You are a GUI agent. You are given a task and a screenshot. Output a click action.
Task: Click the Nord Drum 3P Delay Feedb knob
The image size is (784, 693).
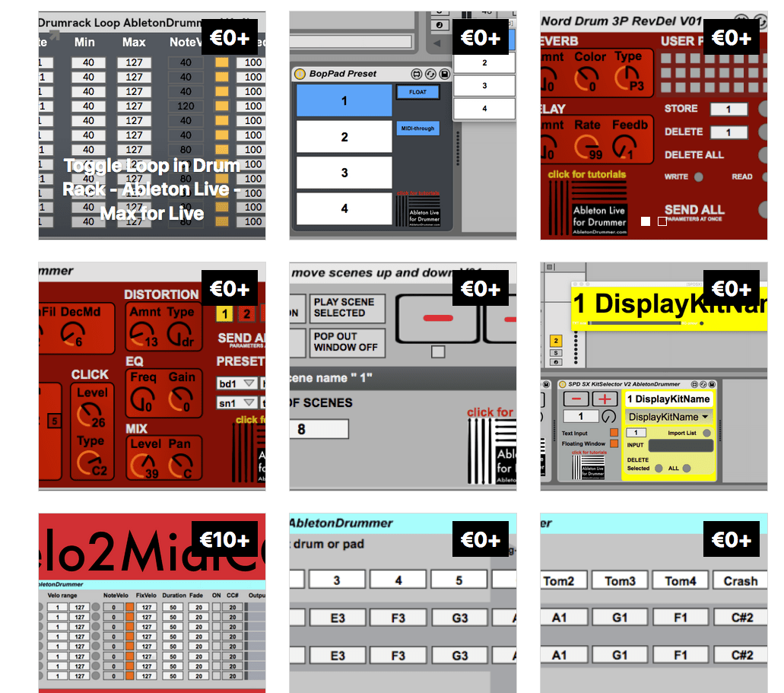624,147
